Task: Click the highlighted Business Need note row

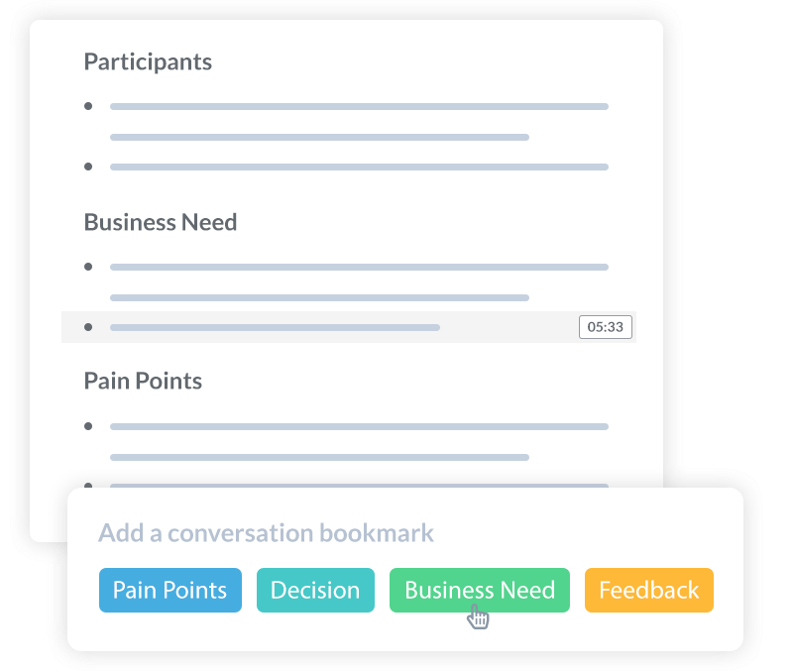Action: tap(349, 327)
